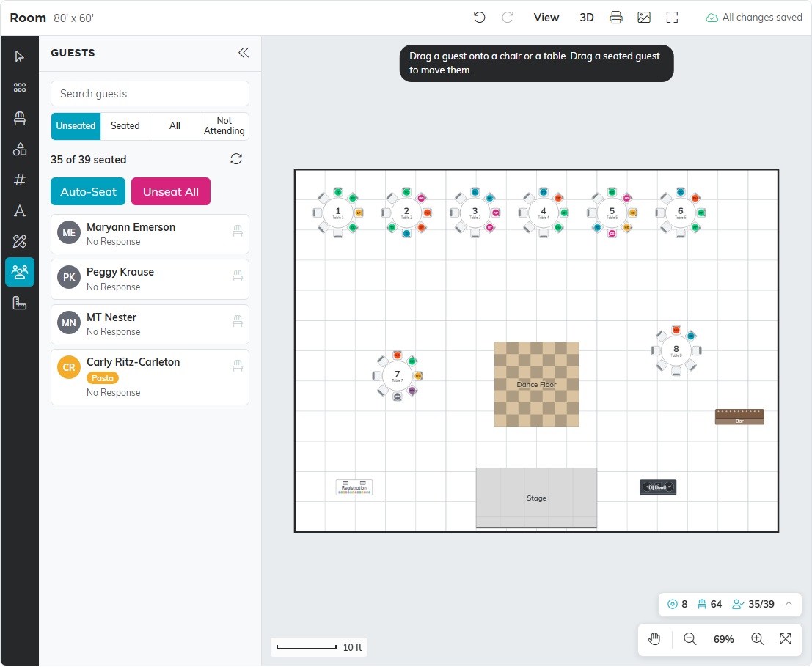
Task: Open the chair furniture tool in sidebar
Action: point(20,119)
